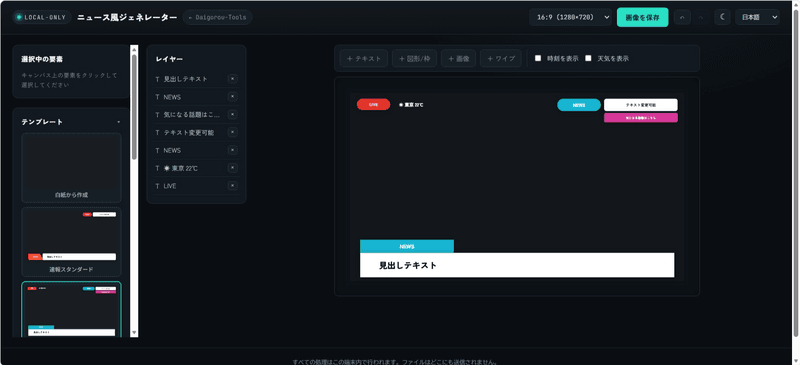Add a shape with ＋図形/枠
The image size is (800, 365).
tap(414, 59)
